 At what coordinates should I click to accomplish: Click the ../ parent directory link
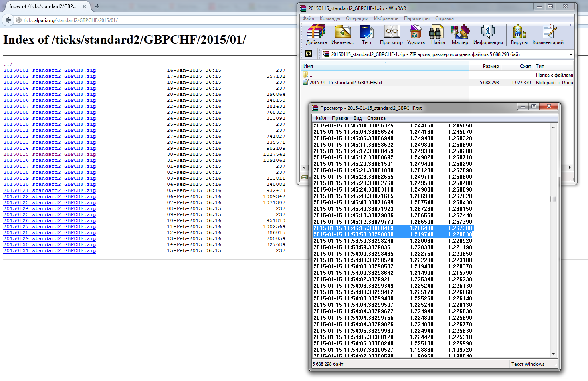(8, 64)
